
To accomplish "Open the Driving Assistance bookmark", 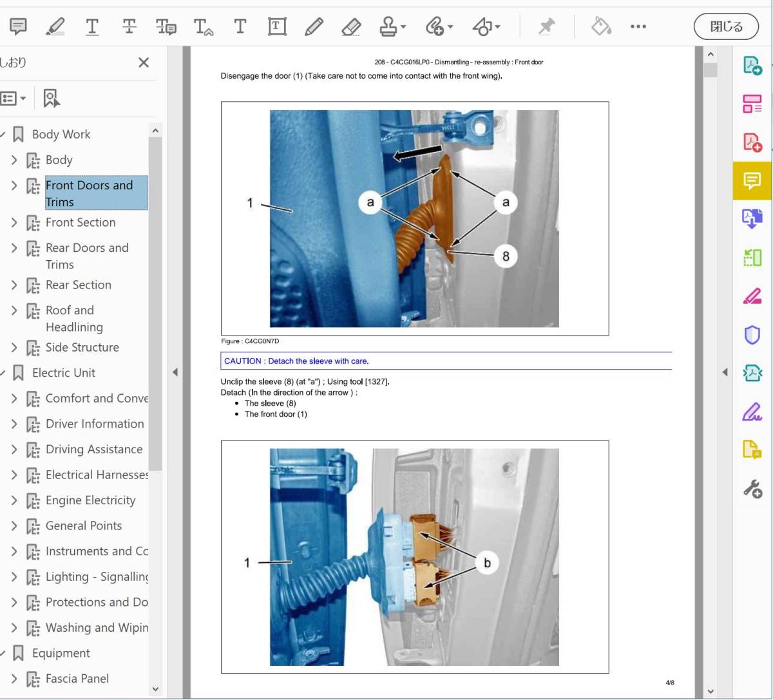I will [94, 449].
